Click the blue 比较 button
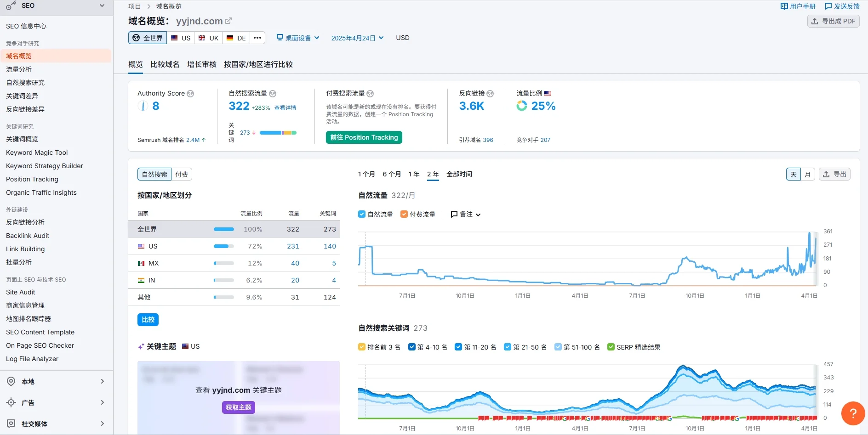This screenshot has height=435, width=868. point(148,320)
